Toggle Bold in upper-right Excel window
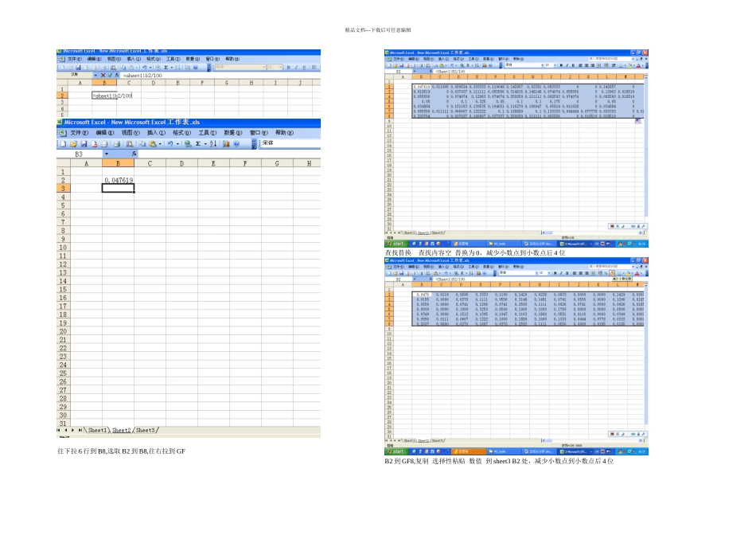This screenshot has height=535, width=756. click(561, 65)
